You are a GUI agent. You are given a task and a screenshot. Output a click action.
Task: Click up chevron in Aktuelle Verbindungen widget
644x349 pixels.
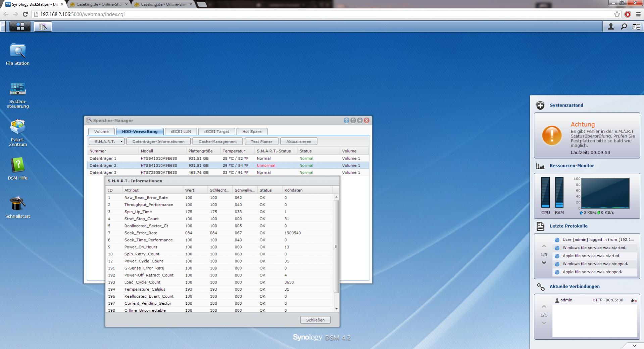tap(544, 307)
